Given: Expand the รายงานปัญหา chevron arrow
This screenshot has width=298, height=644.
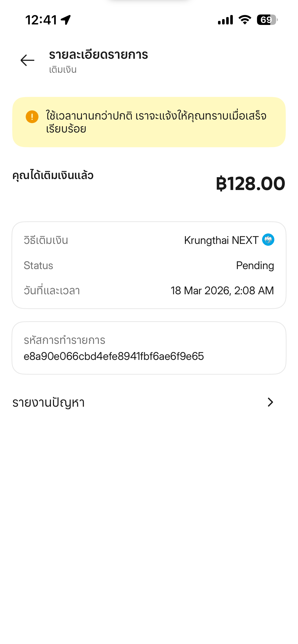Looking at the screenshot, I should pyautogui.click(x=270, y=402).
